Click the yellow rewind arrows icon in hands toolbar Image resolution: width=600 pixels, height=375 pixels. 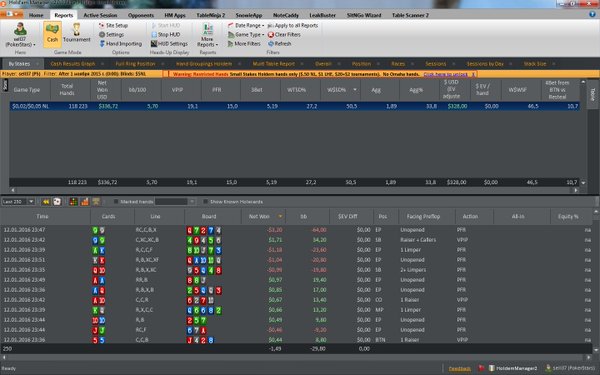point(46,202)
